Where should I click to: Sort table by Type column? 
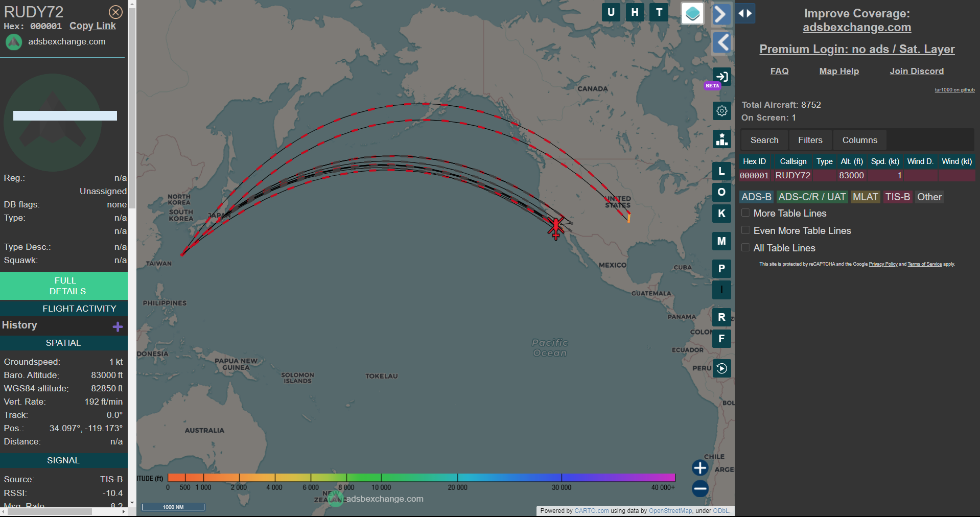click(x=825, y=161)
